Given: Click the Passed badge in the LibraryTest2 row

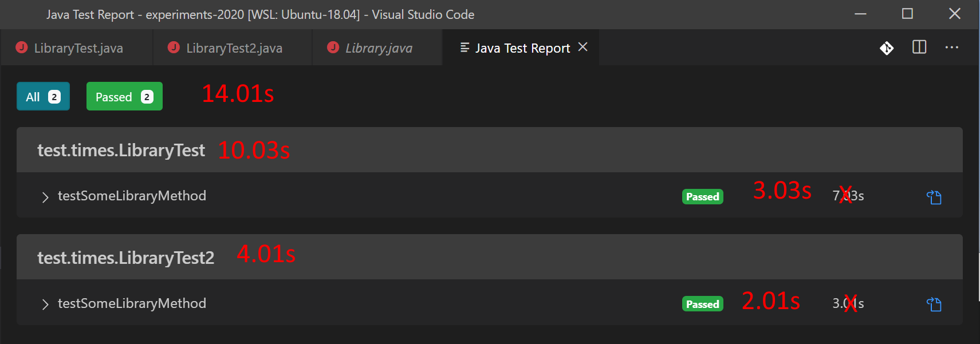Looking at the screenshot, I should [x=703, y=304].
